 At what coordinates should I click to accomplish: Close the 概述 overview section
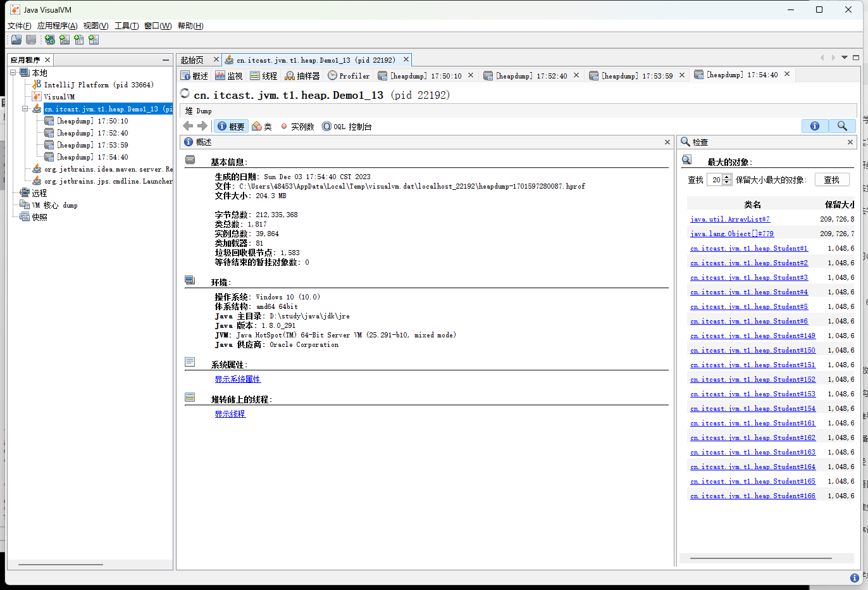click(667, 142)
